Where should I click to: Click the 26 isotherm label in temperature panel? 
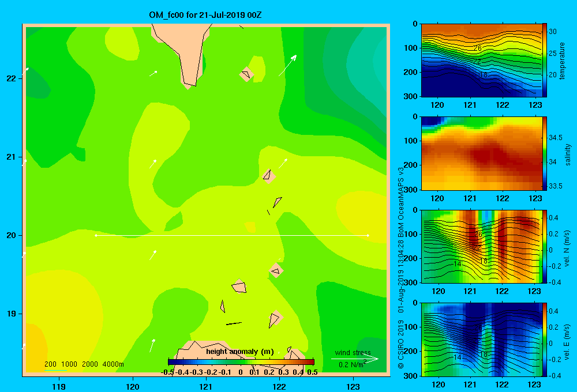coord(478,48)
